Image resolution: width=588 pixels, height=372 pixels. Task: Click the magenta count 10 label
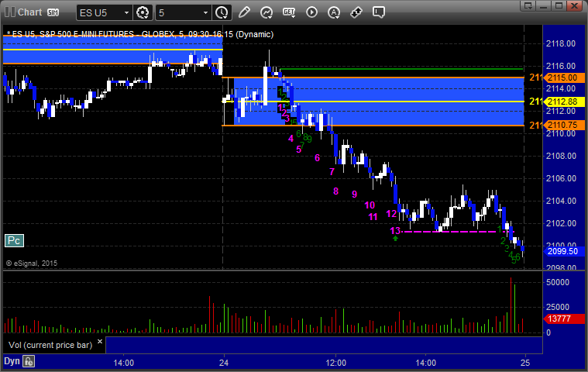point(370,205)
